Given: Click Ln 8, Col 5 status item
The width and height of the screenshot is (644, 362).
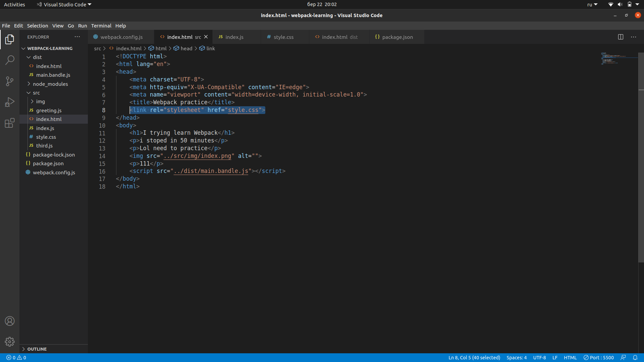Looking at the screenshot, I should coord(474,358).
